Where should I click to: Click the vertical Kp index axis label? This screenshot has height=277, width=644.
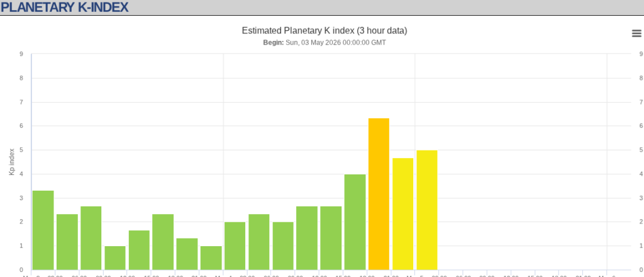coord(12,162)
